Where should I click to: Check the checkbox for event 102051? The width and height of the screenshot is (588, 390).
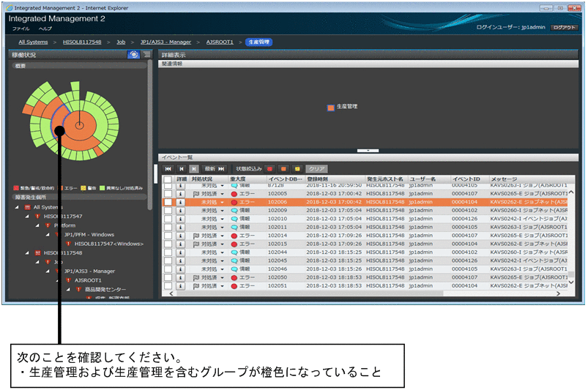click(168, 286)
